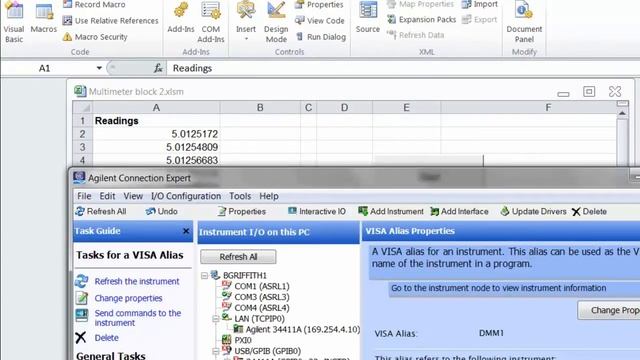Select cell A1 containing Readings

(156, 121)
